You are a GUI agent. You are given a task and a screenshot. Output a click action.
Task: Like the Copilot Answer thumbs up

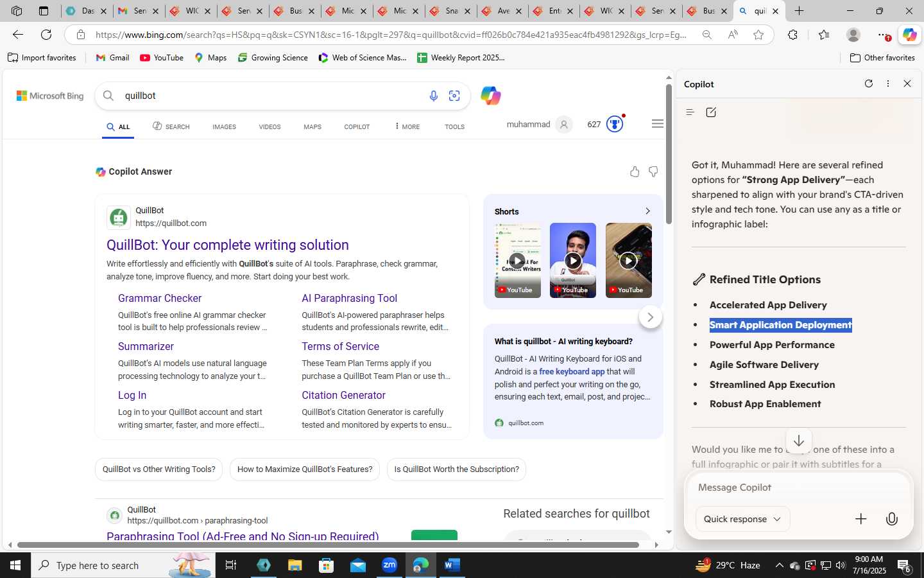click(635, 171)
